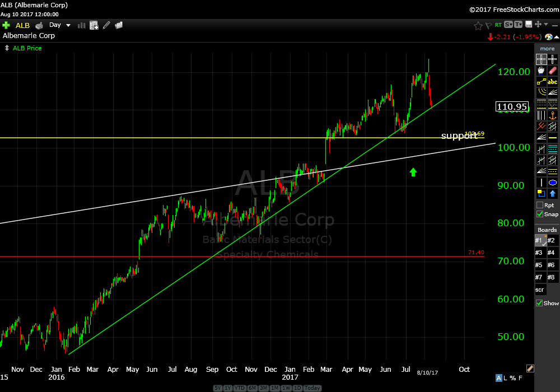Enable the Rpt checkbox
The width and height of the screenshot is (560, 392).
[x=540, y=205]
